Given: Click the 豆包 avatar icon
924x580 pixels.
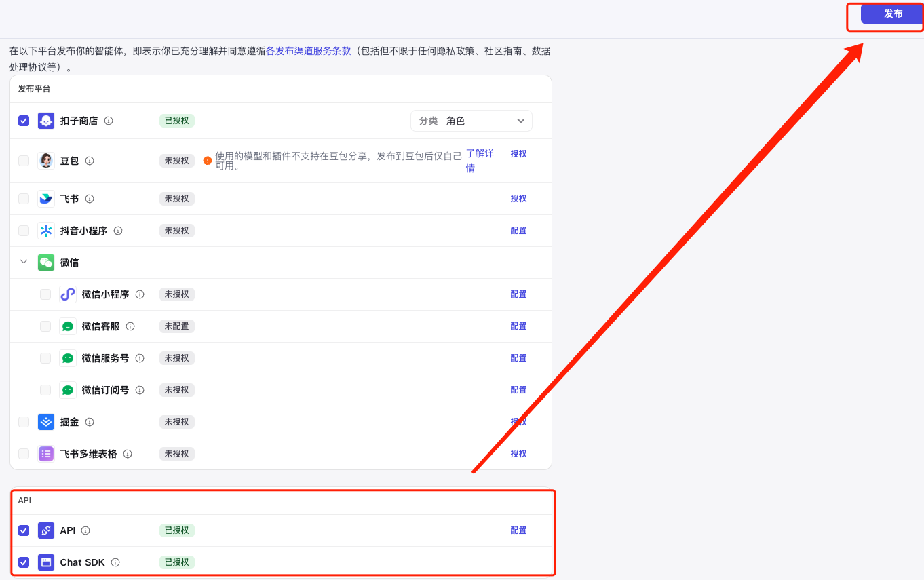Looking at the screenshot, I should [x=46, y=161].
